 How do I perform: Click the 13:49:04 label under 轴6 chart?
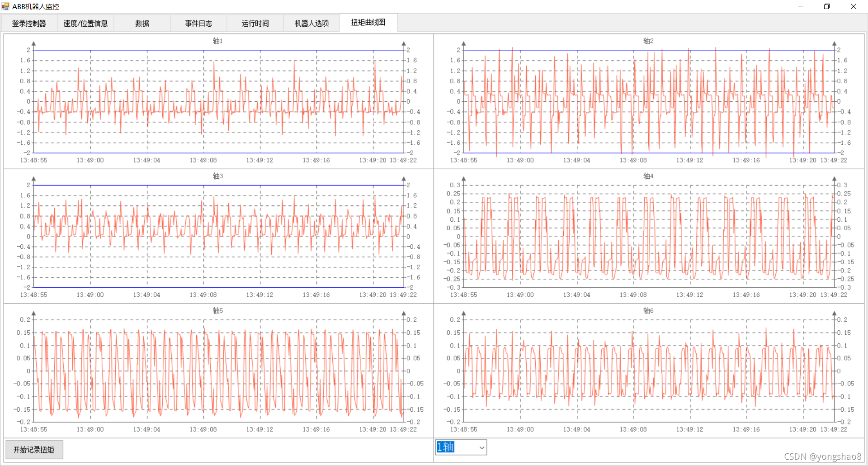pos(576,429)
